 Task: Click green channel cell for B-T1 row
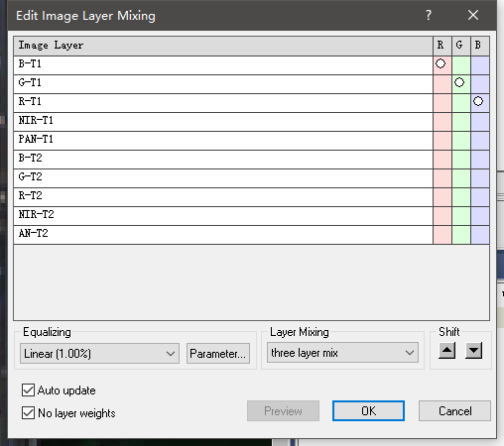(461, 65)
